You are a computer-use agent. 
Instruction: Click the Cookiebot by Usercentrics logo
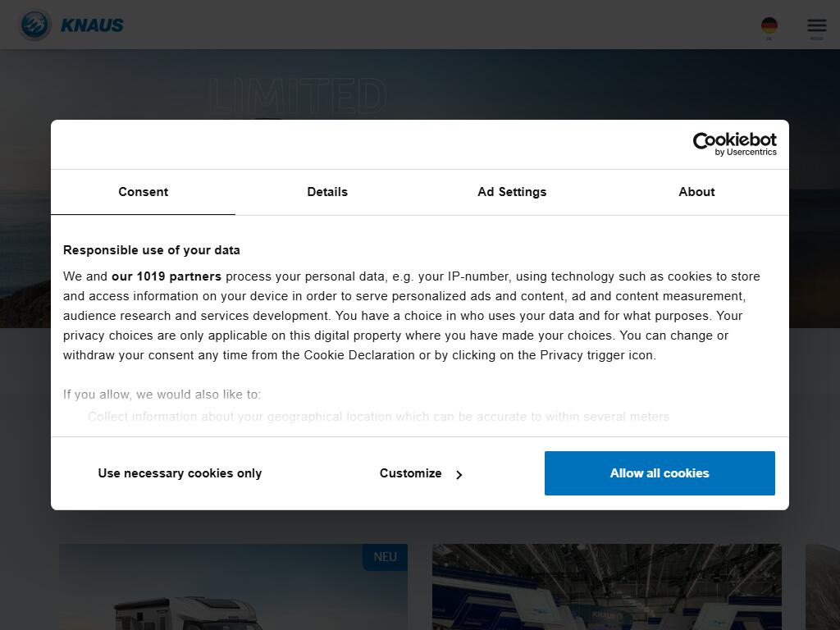[734, 144]
